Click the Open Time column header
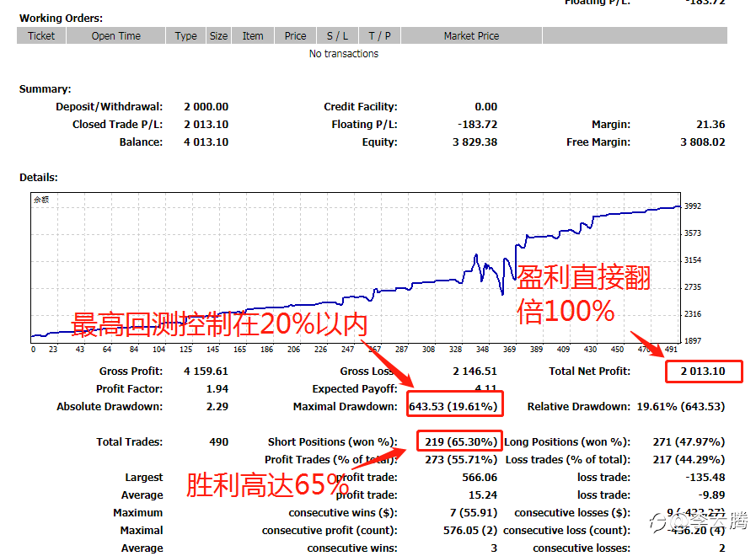 [116, 35]
